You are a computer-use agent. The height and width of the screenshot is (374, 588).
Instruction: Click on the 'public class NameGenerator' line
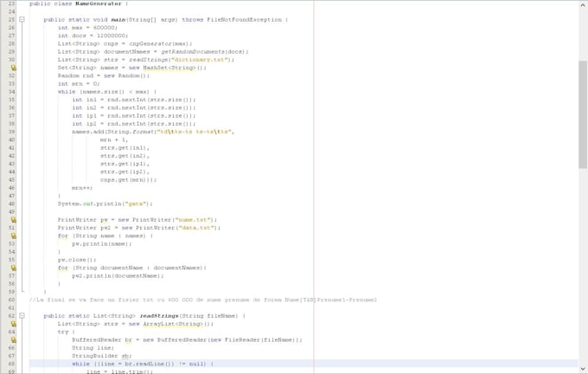[79, 3]
